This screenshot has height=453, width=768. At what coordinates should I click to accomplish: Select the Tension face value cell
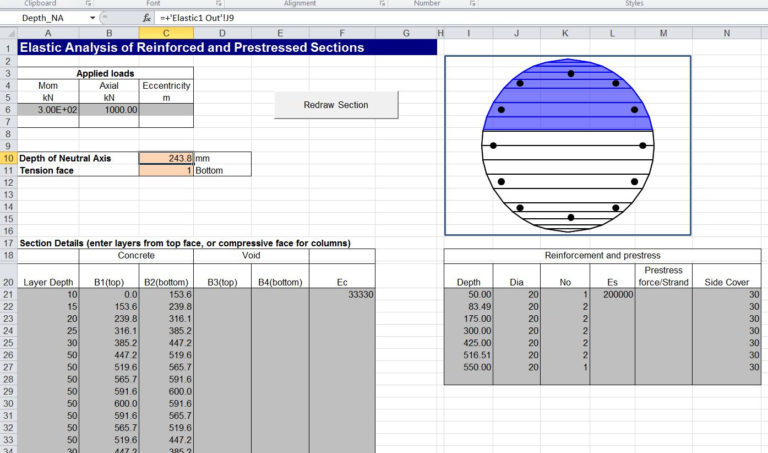tap(166, 171)
